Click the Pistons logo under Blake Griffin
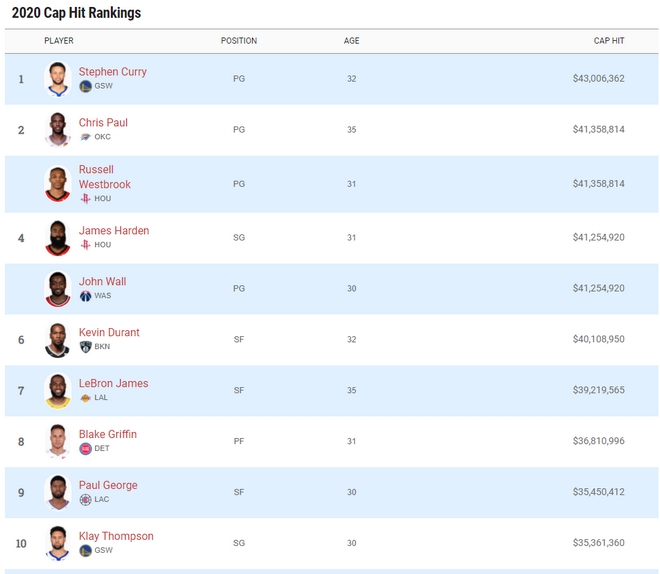Image resolution: width=660 pixels, height=574 pixels. [x=85, y=449]
